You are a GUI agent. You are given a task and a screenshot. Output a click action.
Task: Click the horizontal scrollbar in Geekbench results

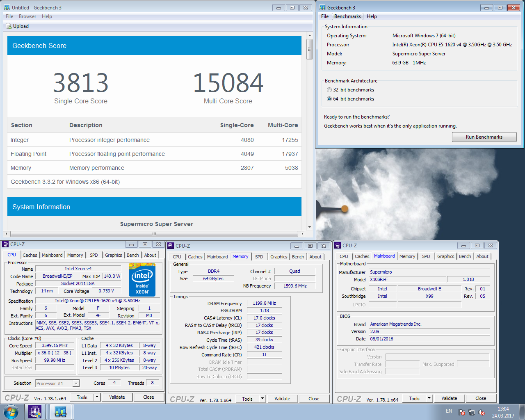(154, 234)
